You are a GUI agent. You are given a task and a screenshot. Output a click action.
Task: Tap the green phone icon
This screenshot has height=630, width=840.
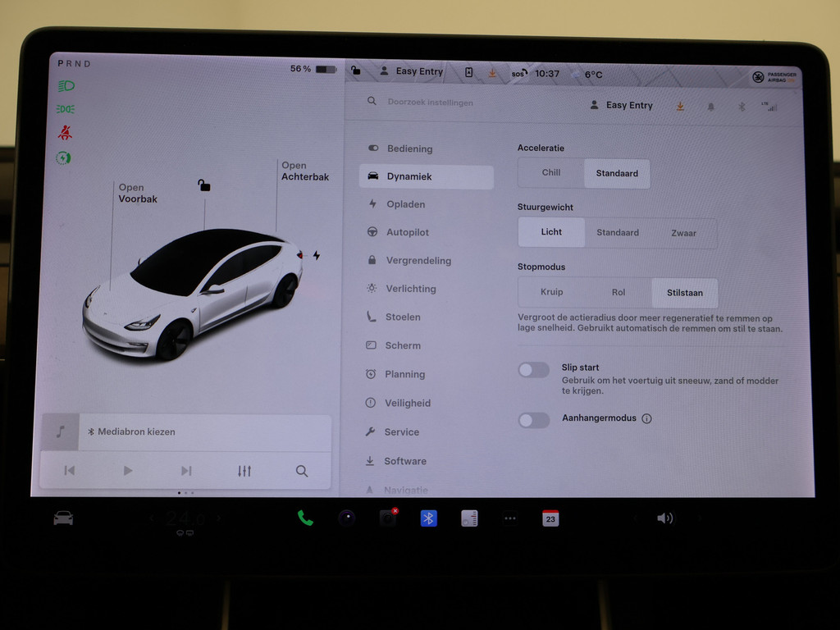tap(305, 518)
